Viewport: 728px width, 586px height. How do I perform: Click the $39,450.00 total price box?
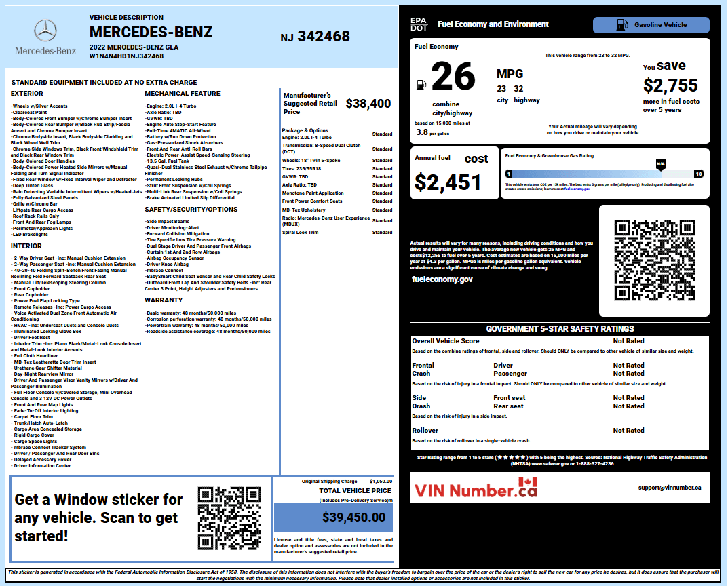pos(333,517)
